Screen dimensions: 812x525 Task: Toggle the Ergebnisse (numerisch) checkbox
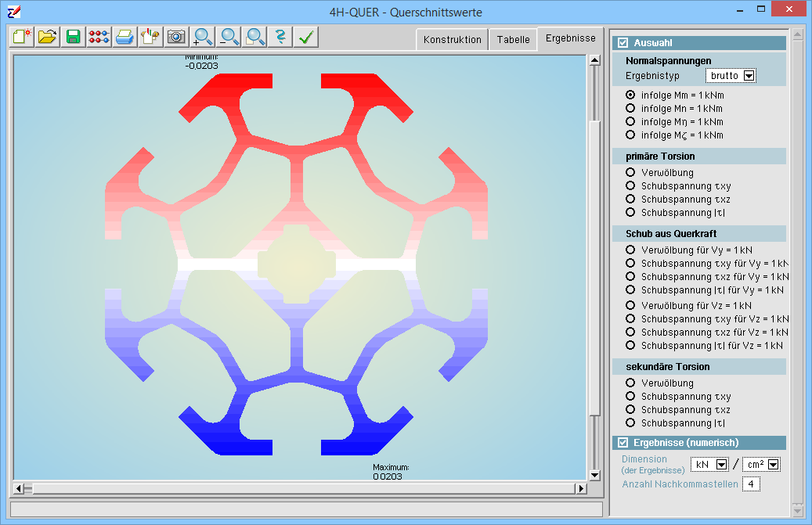623,443
